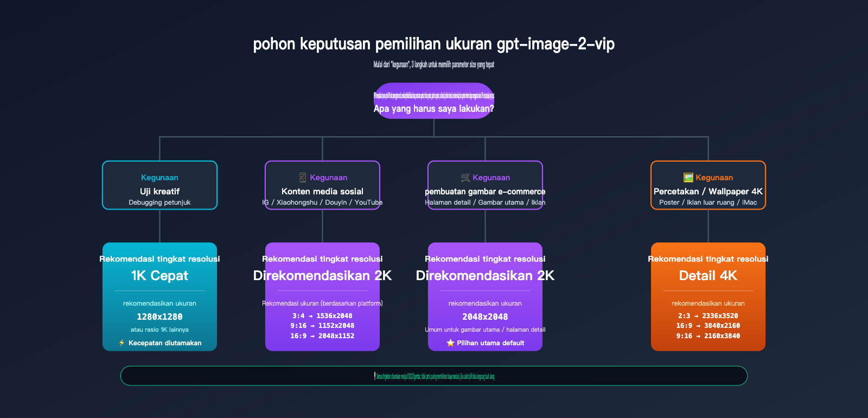The image size is (868, 418).
Task: Click "rekomendasikan ukuran" in the cyan card
Action: 159,303
